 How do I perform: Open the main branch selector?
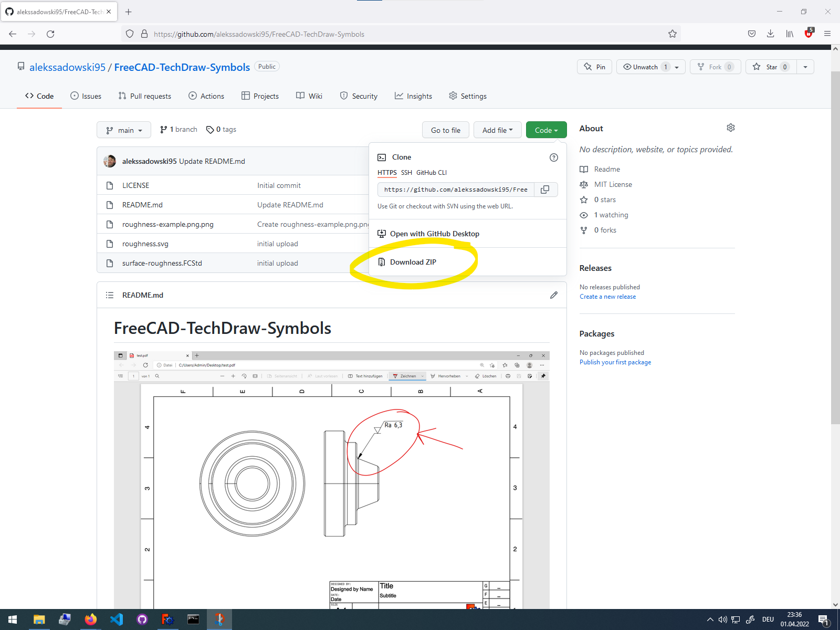coord(124,130)
